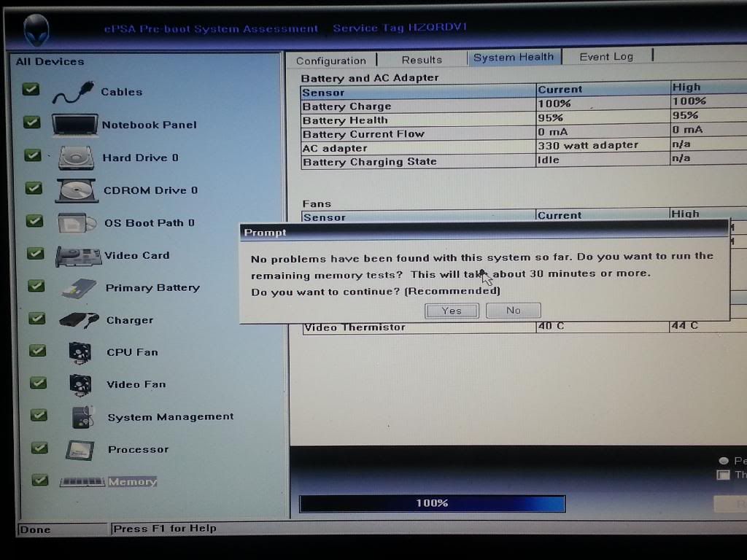The width and height of the screenshot is (747, 560).
Task: Click the Cables plug icon
Action: point(73,93)
